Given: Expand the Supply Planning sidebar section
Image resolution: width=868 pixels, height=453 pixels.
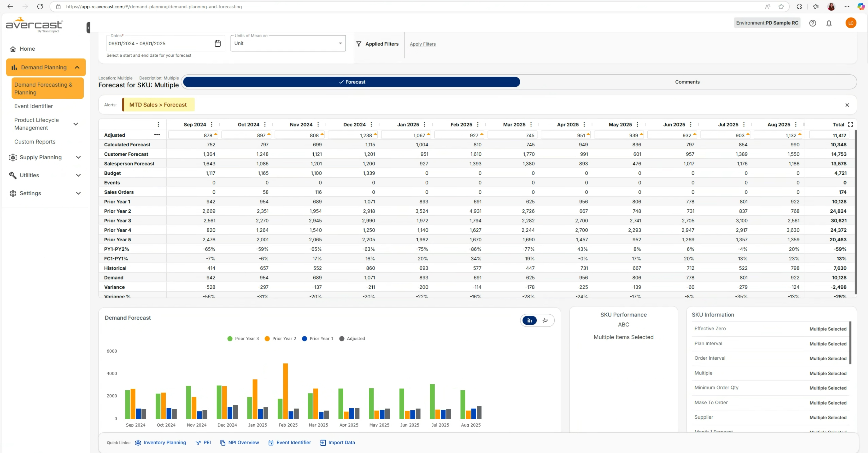Looking at the screenshot, I should coord(78,157).
